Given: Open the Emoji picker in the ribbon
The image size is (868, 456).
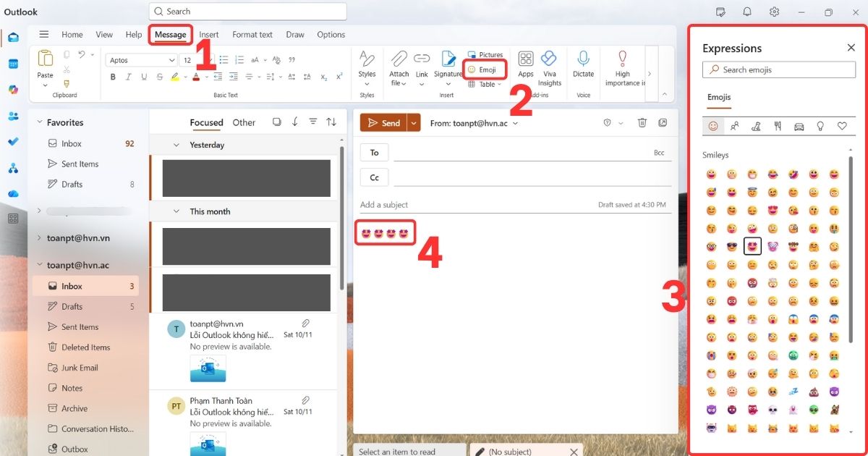Looking at the screenshot, I should pos(484,69).
